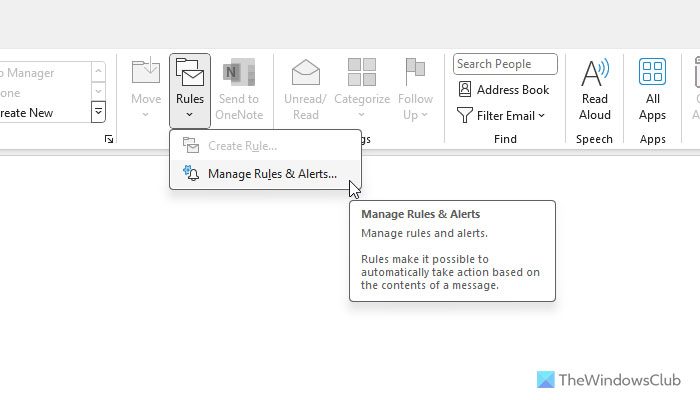Send to OneNote icon
700x400 pixels.
tap(238, 73)
